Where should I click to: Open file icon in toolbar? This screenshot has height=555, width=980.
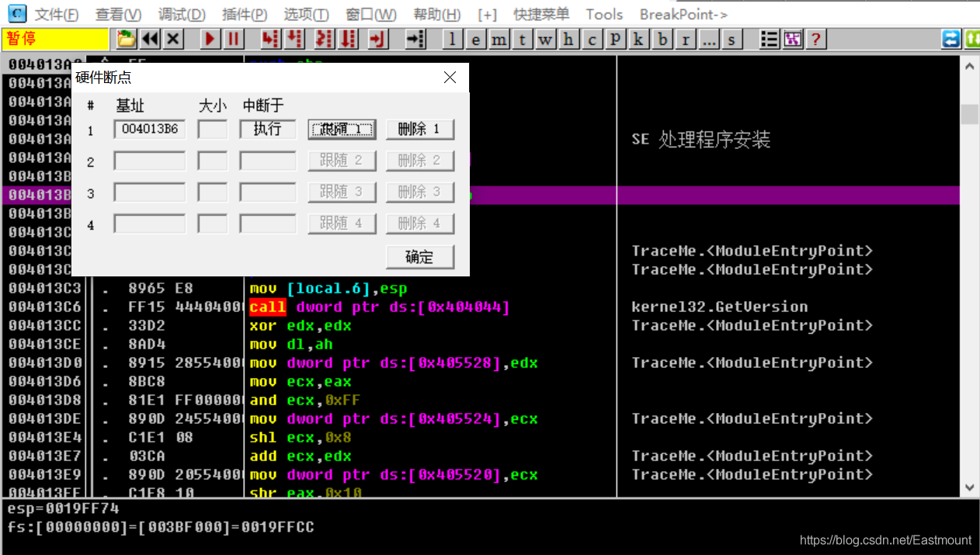[x=126, y=39]
